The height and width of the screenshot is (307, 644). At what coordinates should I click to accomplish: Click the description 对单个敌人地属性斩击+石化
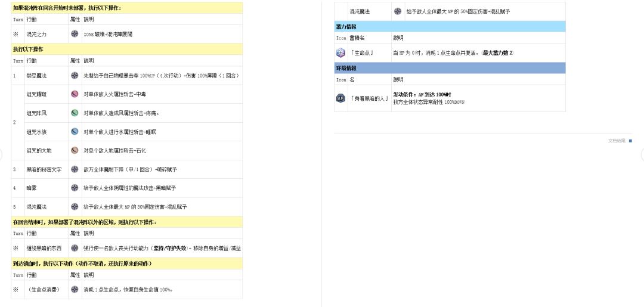(x=114, y=151)
